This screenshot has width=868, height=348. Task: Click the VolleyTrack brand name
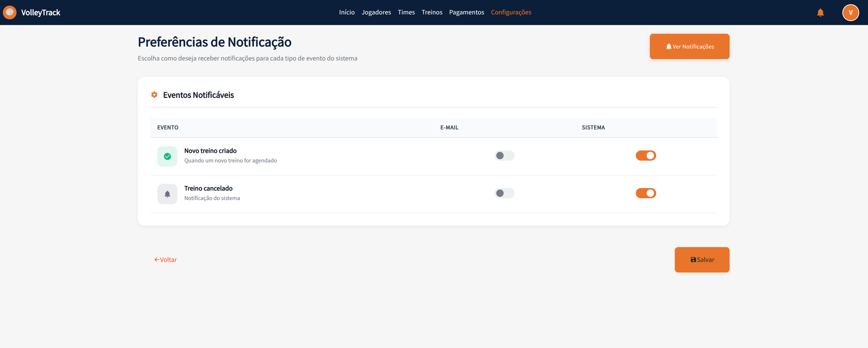click(41, 13)
